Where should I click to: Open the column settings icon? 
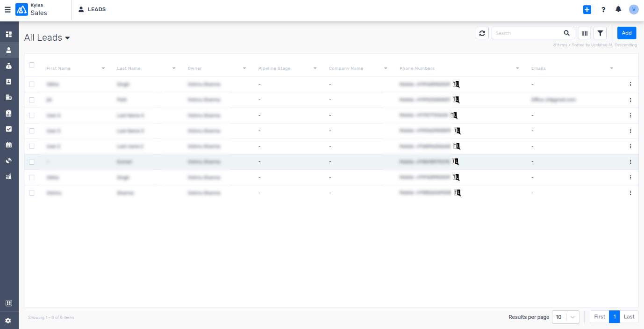click(x=584, y=33)
